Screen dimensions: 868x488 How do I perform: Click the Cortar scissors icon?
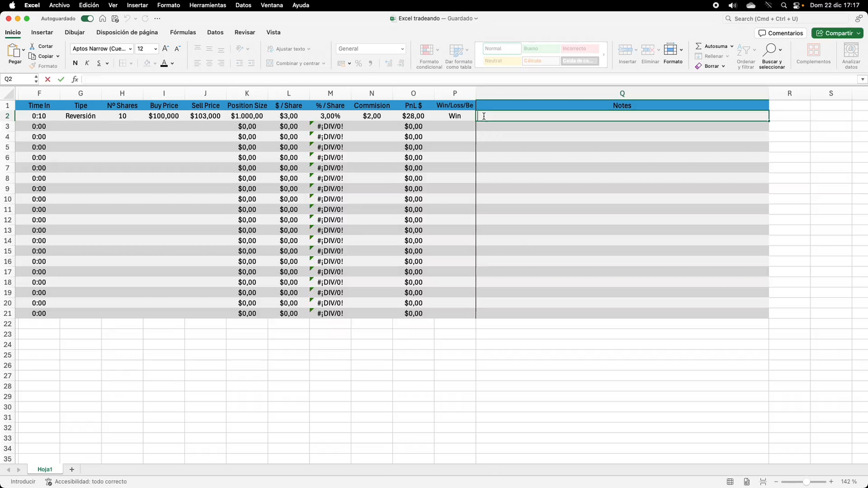point(32,46)
